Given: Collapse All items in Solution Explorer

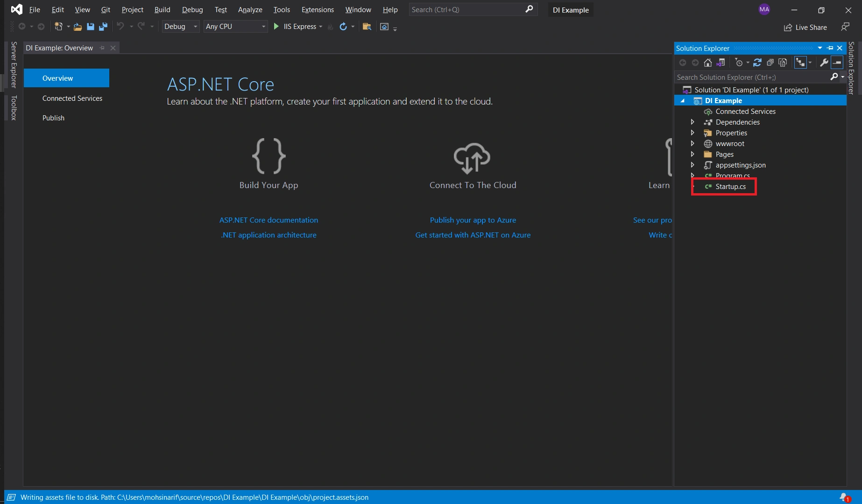Looking at the screenshot, I should pyautogui.click(x=770, y=63).
